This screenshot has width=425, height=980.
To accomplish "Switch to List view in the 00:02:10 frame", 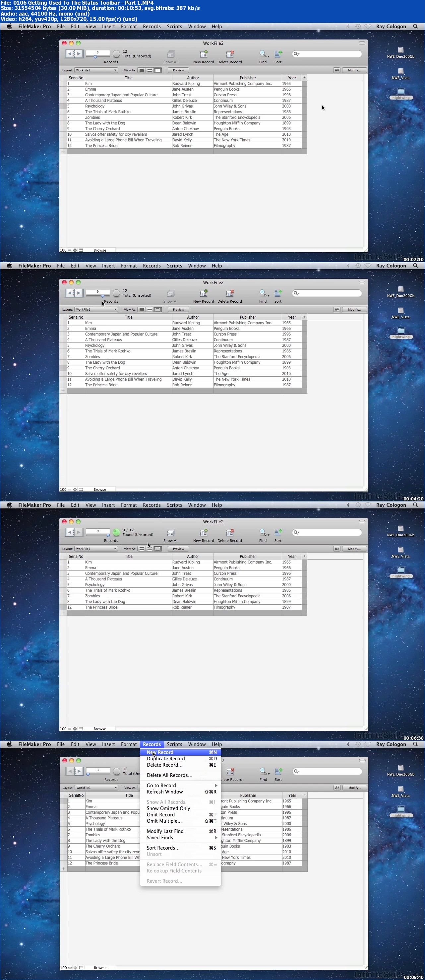I will click(x=150, y=70).
